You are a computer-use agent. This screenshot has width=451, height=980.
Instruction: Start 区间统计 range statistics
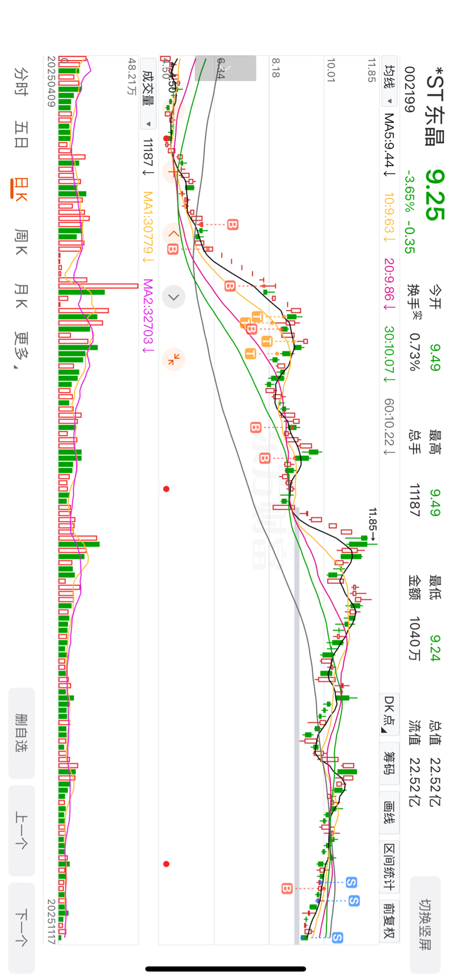click(x=389, y=867)
